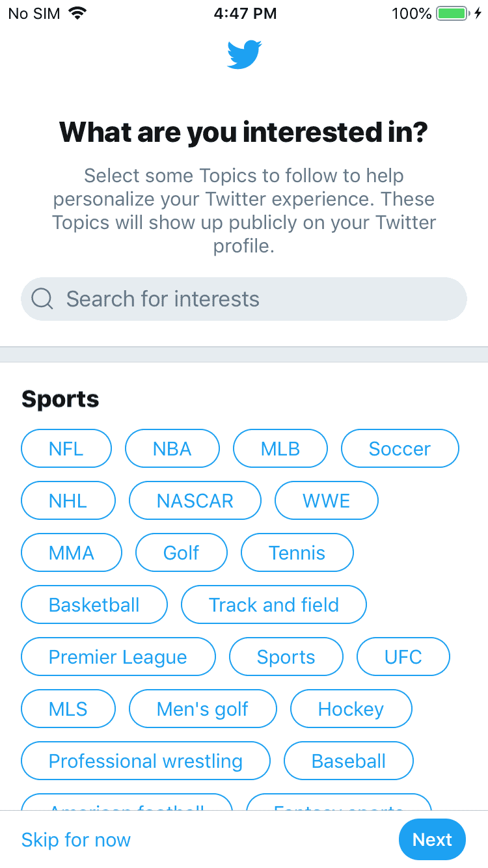Follow the Soccer topic
The width and height of the screenshot is (488, 868).
pos(400,448)
